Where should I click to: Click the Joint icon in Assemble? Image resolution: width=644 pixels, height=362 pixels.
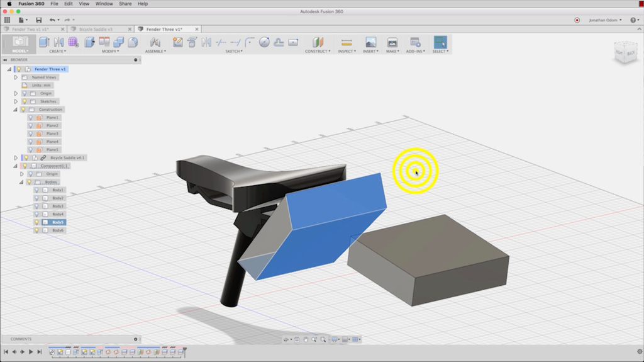point(155,42)
